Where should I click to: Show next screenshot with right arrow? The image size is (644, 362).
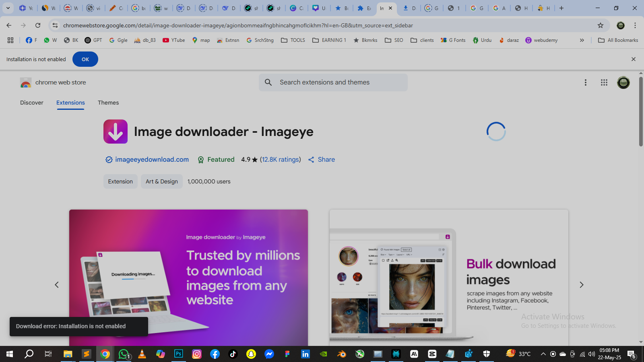click(x=581, y=285)
